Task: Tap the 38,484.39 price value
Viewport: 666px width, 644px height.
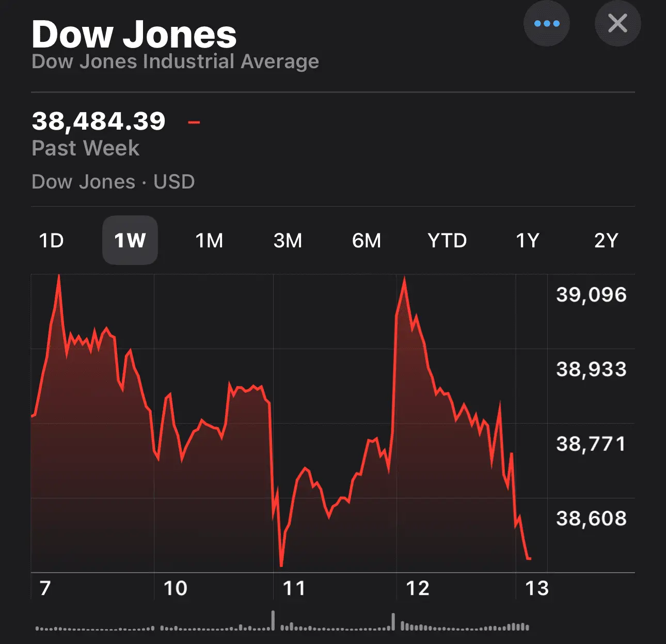Action: 99,121
